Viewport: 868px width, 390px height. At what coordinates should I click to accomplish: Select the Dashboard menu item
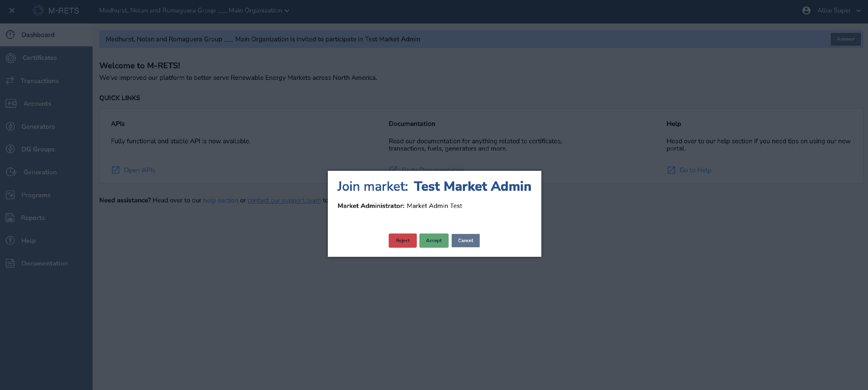[x=38, y=35]
